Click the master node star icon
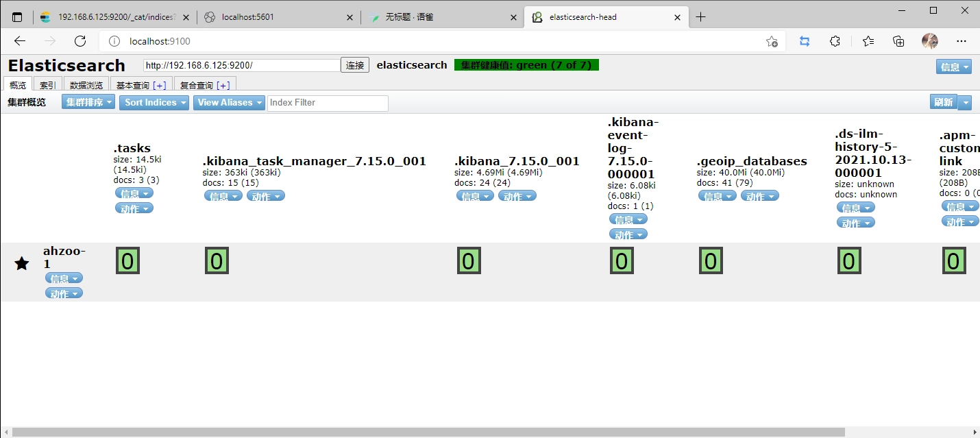Image resolution: width=980 pixels, height=438 pixels. click(22, 263)
